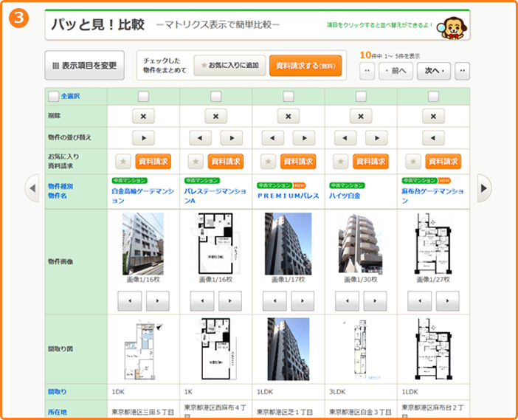
Task: Move PREMIUMパレス left in sort order
Action: point(273,138)
